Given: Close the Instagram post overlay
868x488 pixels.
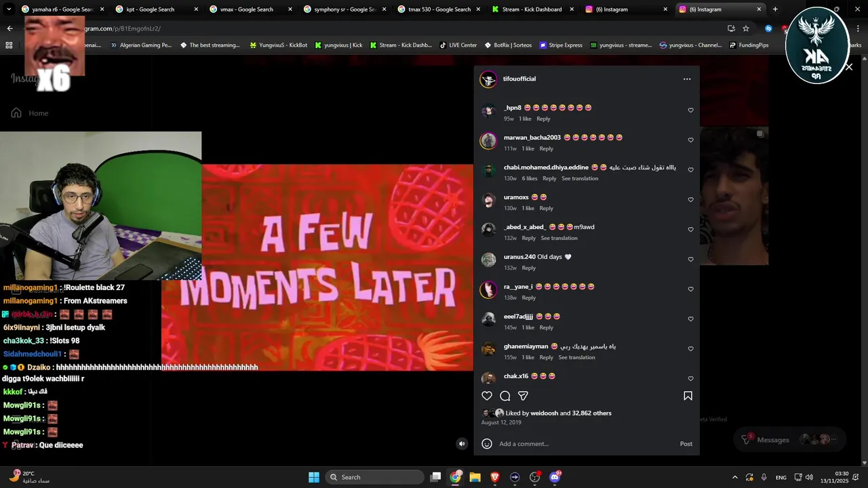Looking at the screenshot, I should 848,67.
